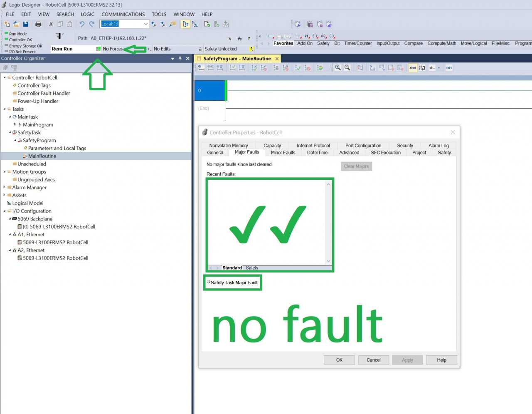Click the Cut scissors icon

point(51,24)
